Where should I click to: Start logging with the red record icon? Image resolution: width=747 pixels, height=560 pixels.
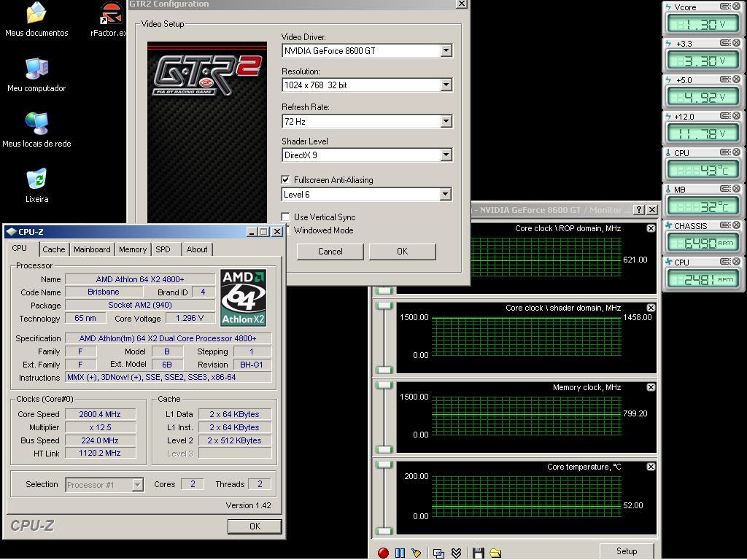coord(383,553)
